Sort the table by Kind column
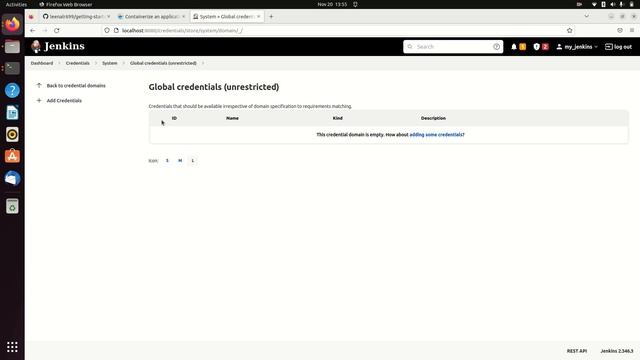Image resolution: width=640 pixels, height=360 pixels. 338,118
